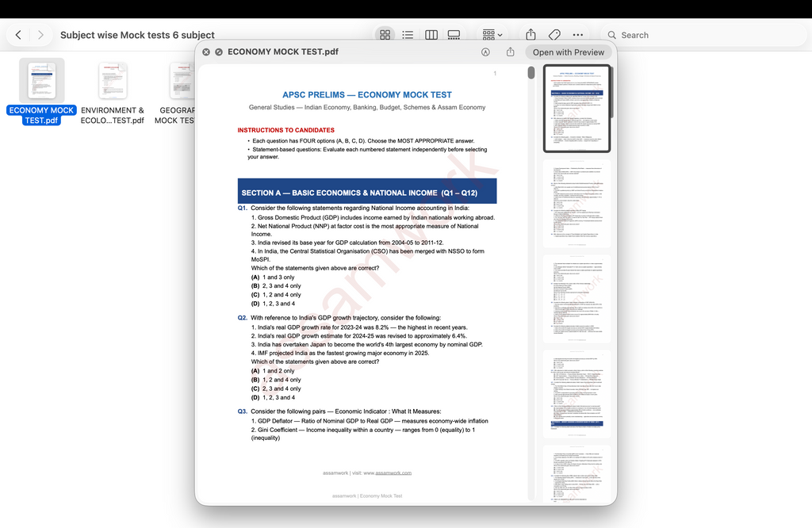
Task: Click the Q3 question label
Action: (x=243, y=411)
